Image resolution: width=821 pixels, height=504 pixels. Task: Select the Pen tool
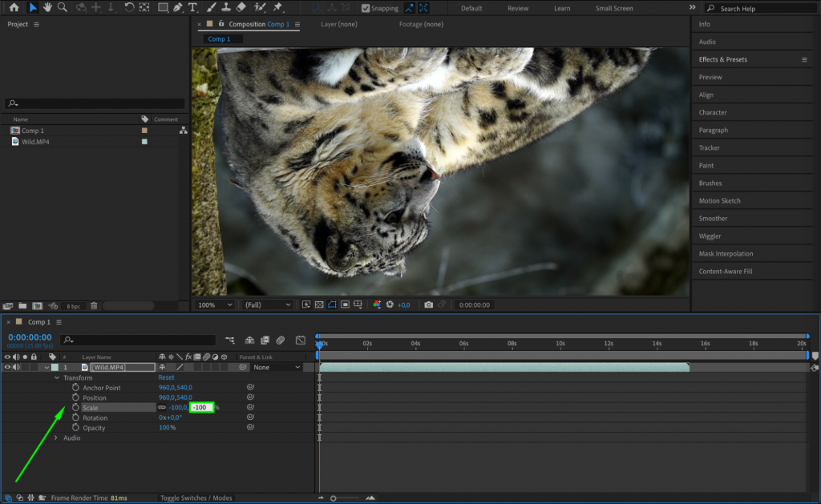178,8
